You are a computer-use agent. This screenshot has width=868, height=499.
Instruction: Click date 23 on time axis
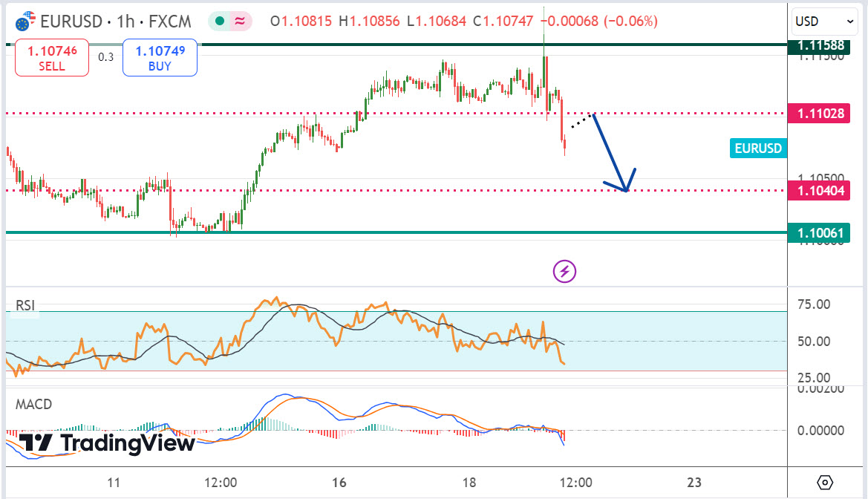tap(694, 483)
